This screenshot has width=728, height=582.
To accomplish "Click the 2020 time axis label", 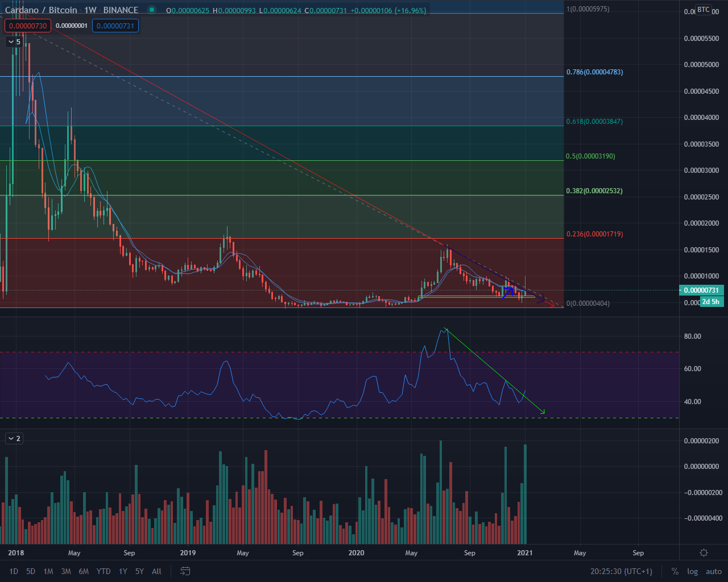I will click(x=356, y=553).
